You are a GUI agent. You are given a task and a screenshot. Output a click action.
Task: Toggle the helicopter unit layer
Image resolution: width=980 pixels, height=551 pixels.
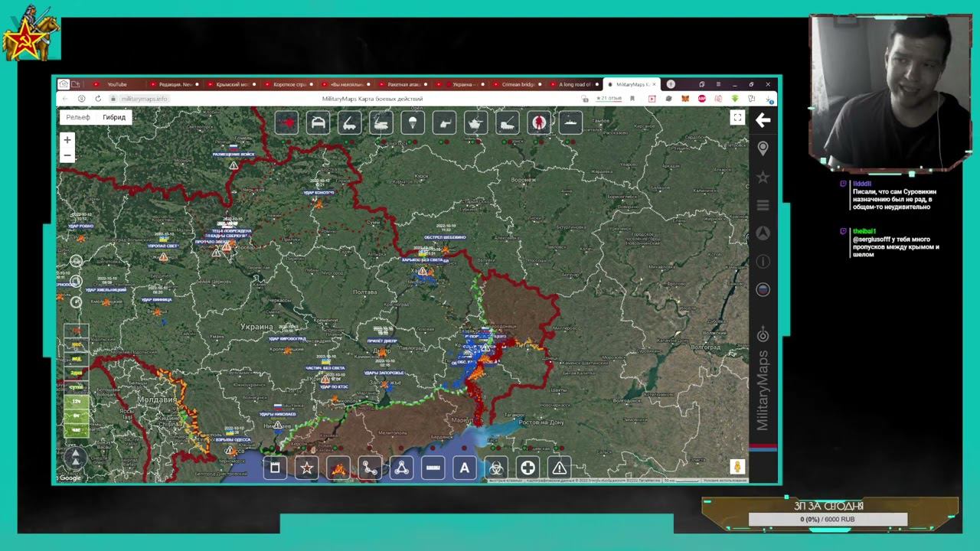pos(444,122)
